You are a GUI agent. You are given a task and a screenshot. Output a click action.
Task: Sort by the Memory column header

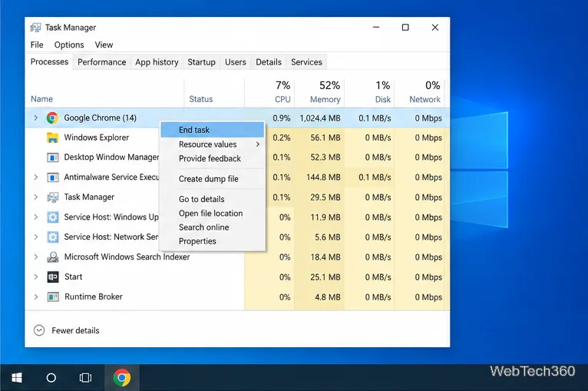(x=319, y=93)
